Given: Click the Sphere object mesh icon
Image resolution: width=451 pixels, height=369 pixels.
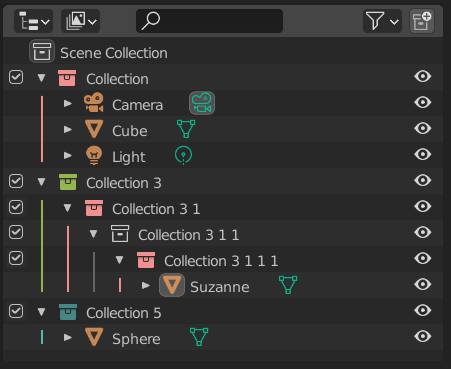Looking at the screenshot, I should pos(94,337).
